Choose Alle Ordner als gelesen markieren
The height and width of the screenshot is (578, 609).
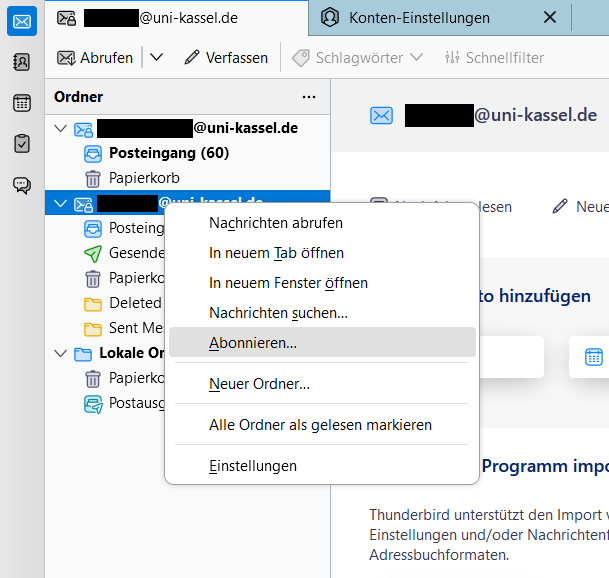[322, 425]
